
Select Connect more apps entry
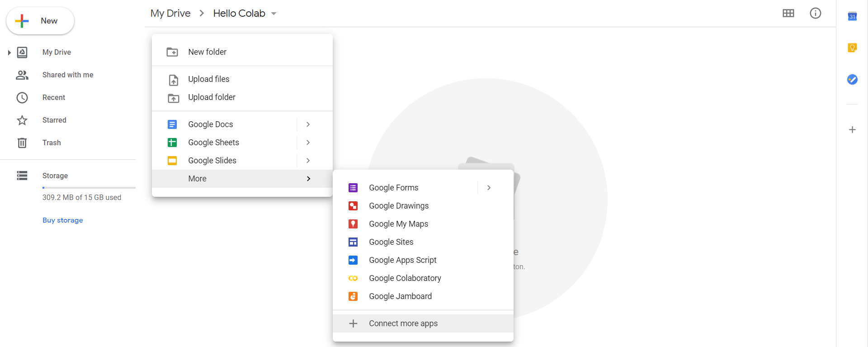coord(423,323)
